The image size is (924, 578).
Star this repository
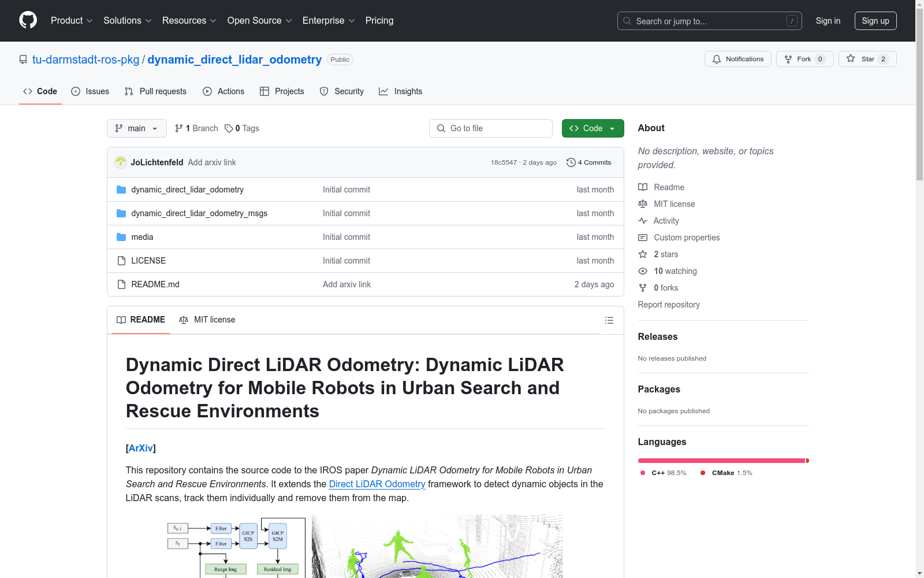click(867, 59)
